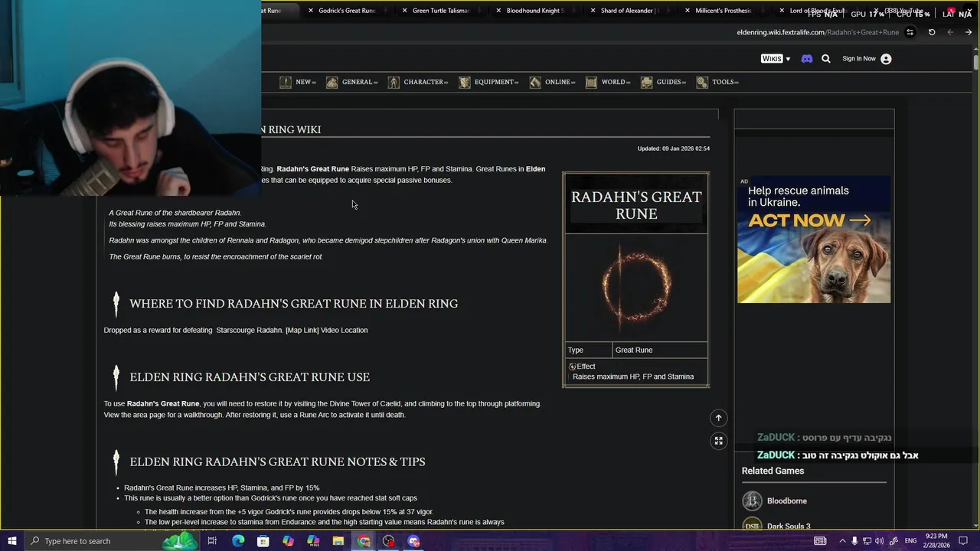Open Microsoft Store from the taskbar

tap(263, 541)
